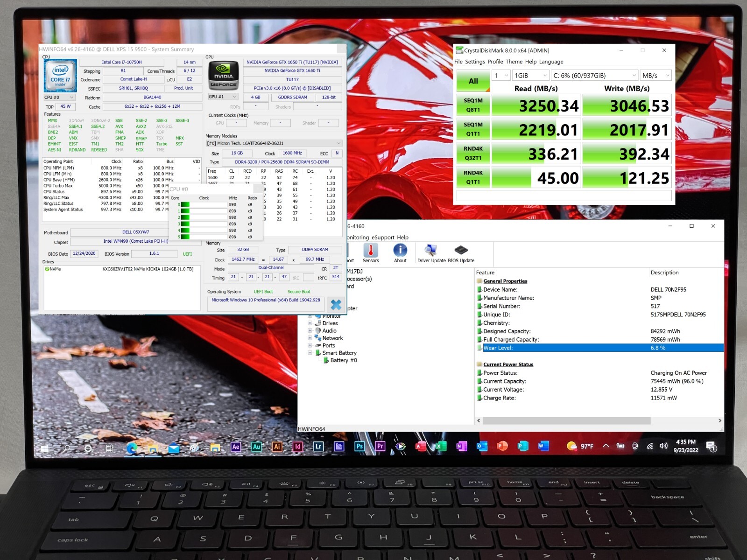
Task: Launch Driver Update from HWiNFO64 toolbar
Action: click(431, 253)
